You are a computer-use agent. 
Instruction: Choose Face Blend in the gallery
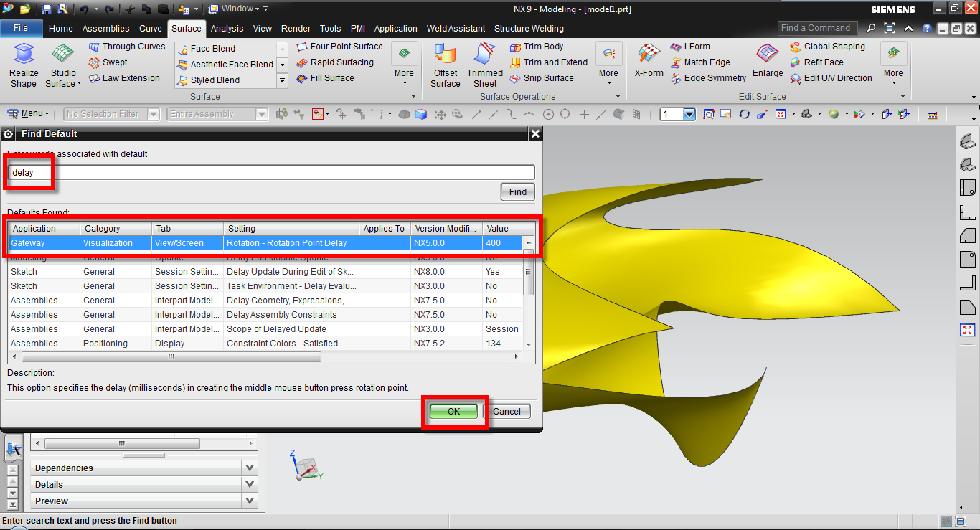pos(206,49)
